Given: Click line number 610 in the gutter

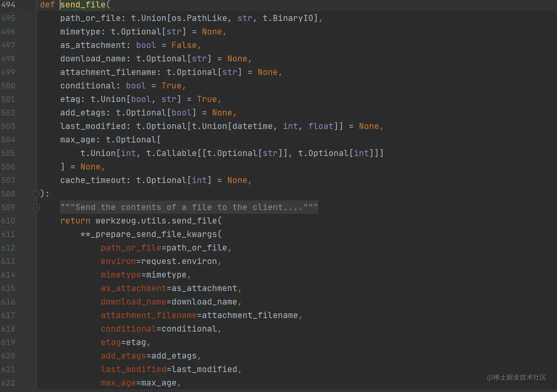Looking at the screenshot, I should (x=8, y=221).
